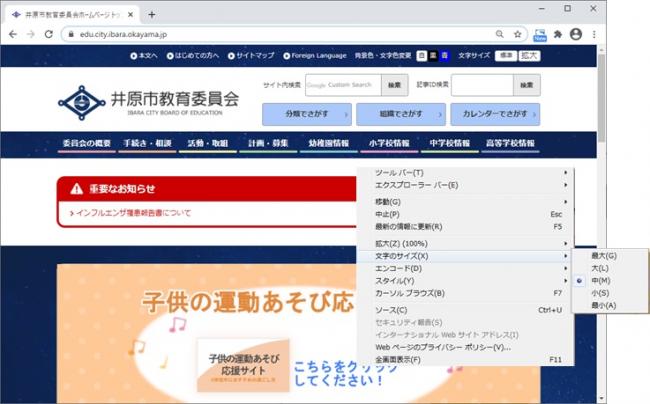Open はじめての方へ link
Screen dimensions: 650x404
(x=193, y=56)
